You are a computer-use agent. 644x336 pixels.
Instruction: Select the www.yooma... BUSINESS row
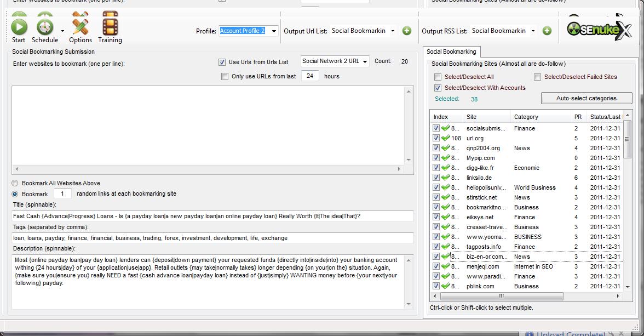pyautogui.click(x=527, y=237)
